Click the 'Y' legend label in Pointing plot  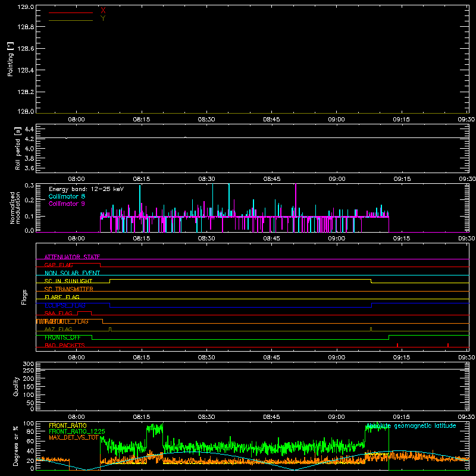click(x=103, y=18)
